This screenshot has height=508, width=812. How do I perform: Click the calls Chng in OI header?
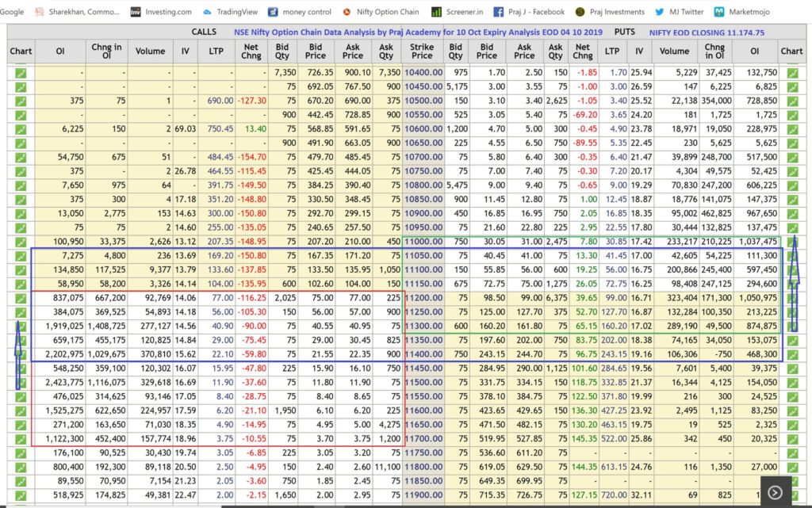[106, 52]
